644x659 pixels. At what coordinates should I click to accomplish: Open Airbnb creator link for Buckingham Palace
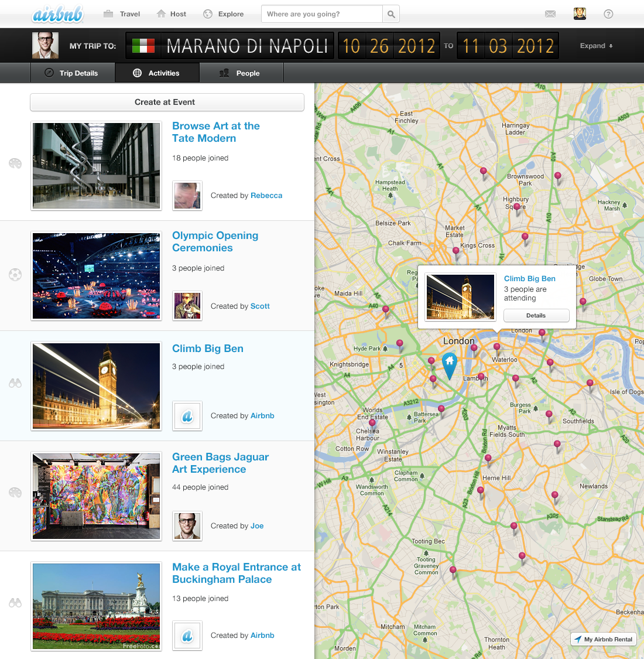[x=262, y=636]
